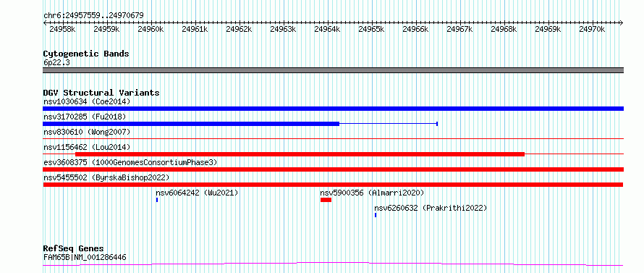Click the DGV Structural Variants track title
The image size is (644, 273).
pyautogui.click(x=101, y=93)
